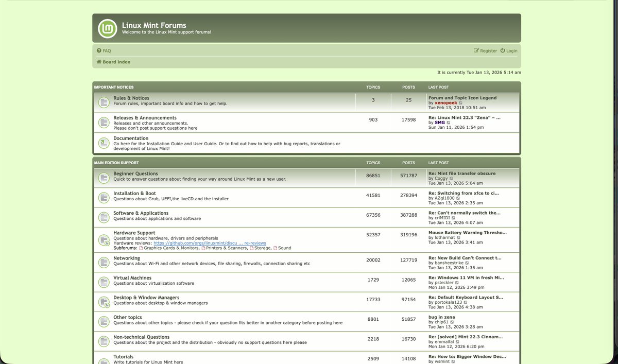618x364 pixels.
Task: View latest post icon beside crlMIDI
Action: (x=454, y=218)
